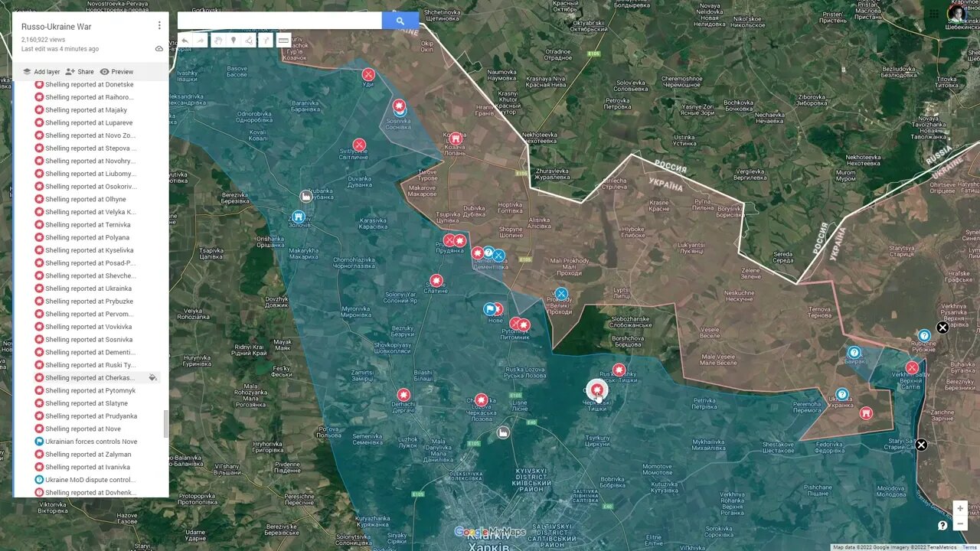Click the layer list scrollbar thumb
The height and width of the screenshot is (551, 980).
tap(165, 424)
